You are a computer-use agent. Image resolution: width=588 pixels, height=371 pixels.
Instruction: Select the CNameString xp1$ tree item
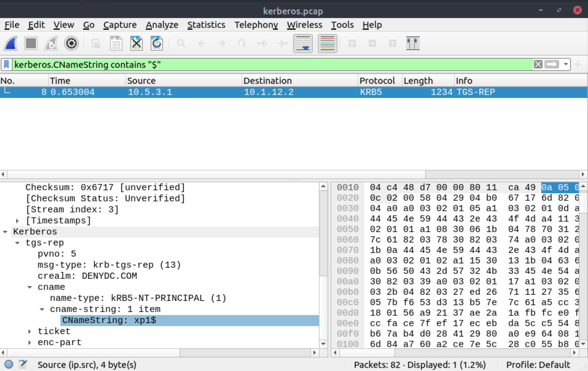click(x=108, y=320)
